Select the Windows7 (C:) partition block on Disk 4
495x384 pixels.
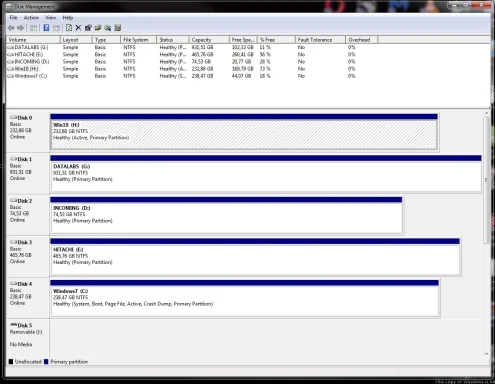244,298
